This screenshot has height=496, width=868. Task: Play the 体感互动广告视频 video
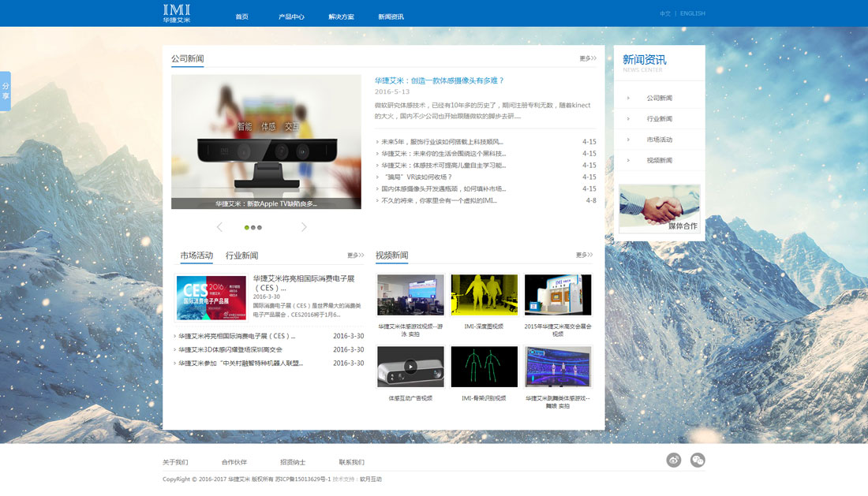410,367
